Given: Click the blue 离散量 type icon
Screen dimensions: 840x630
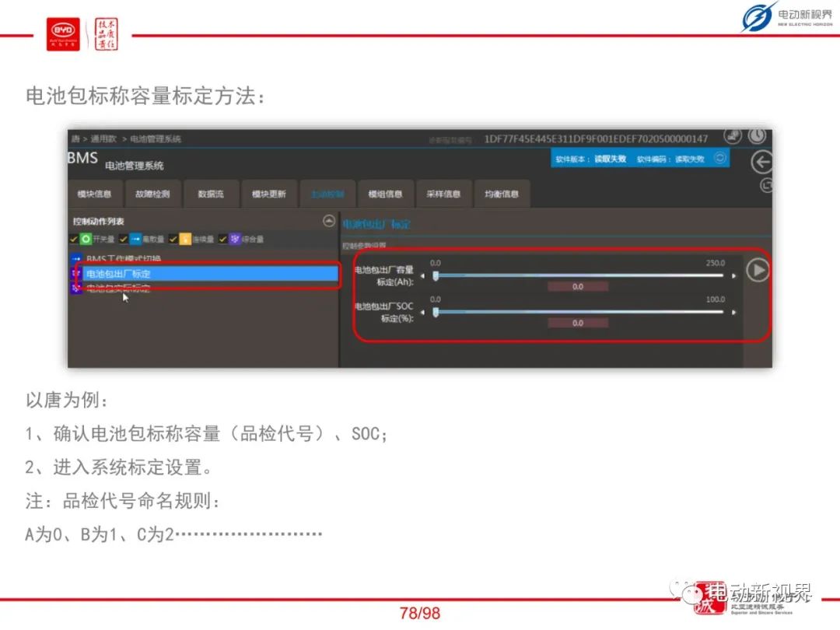Looking at the screenshot, I should click(x=135, y=239).
